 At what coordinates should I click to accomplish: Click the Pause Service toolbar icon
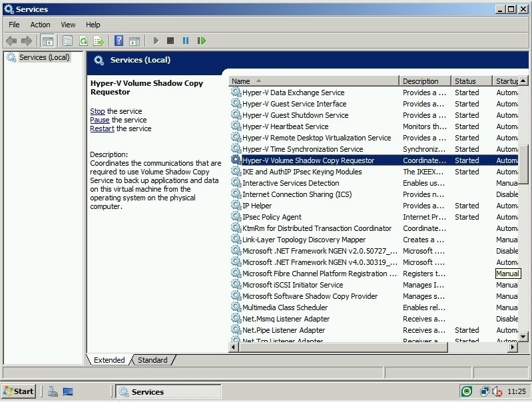[186, 41]
